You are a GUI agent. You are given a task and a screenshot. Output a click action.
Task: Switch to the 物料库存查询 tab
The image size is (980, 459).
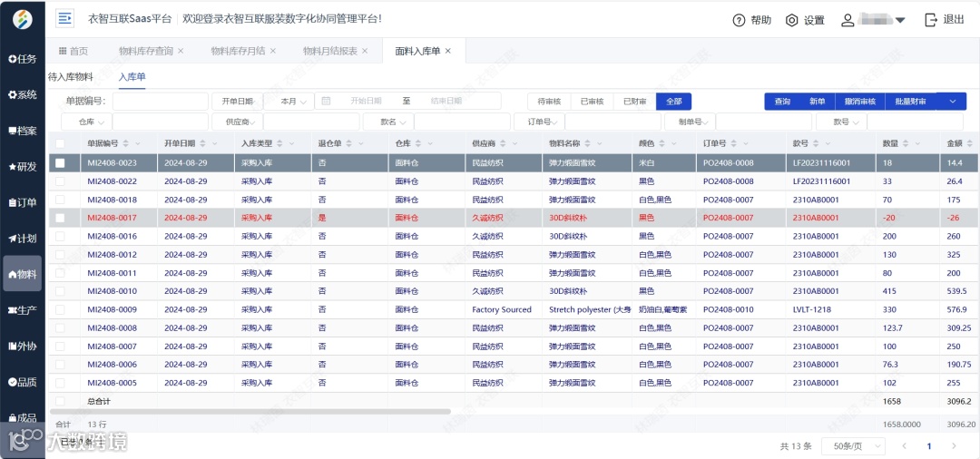point(145,51)
